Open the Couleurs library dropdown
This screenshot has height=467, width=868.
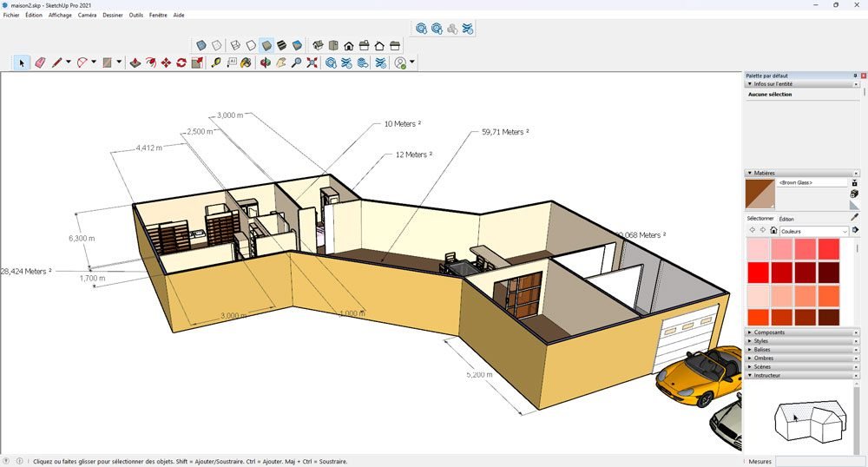click(x=813, y=231)
